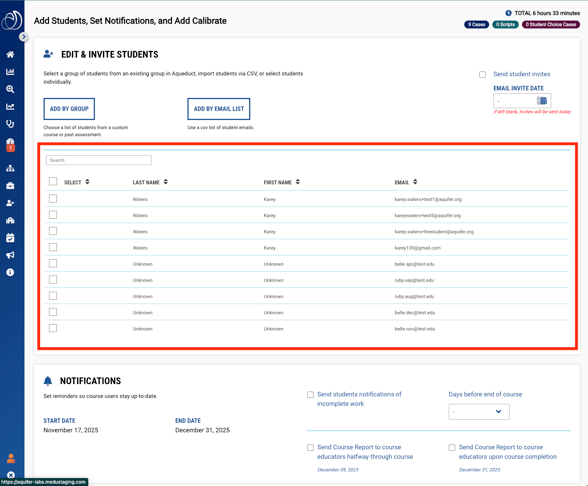Click email kareywaters+test5@aquifer.org in table
Image resolution: width=588 pixels, height=486 pixels.
point(428,216)
